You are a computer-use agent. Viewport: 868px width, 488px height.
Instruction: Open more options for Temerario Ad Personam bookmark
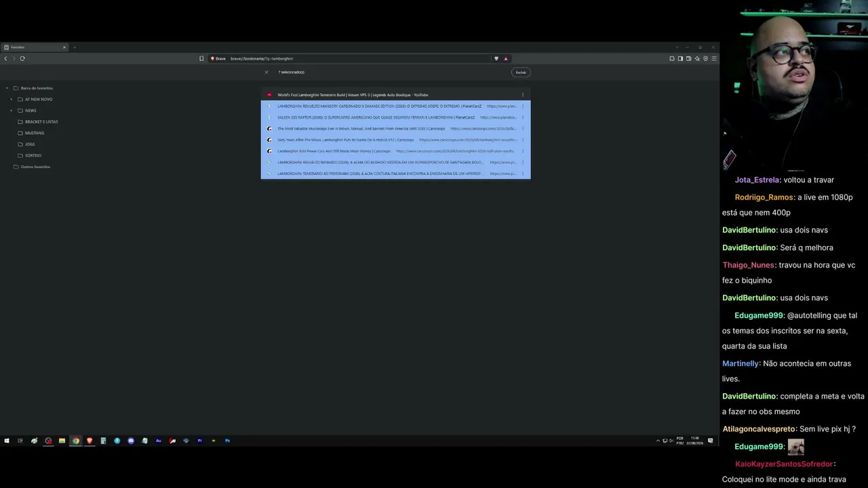pyautogui.click(x=523, y=174)
